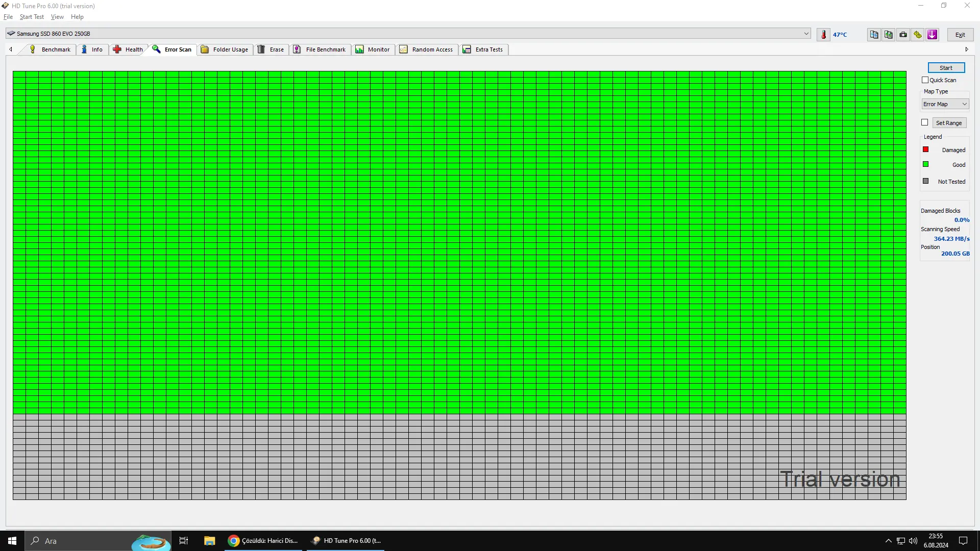
Task: Click the Start scan button
Action: click(x=946, y=68)
